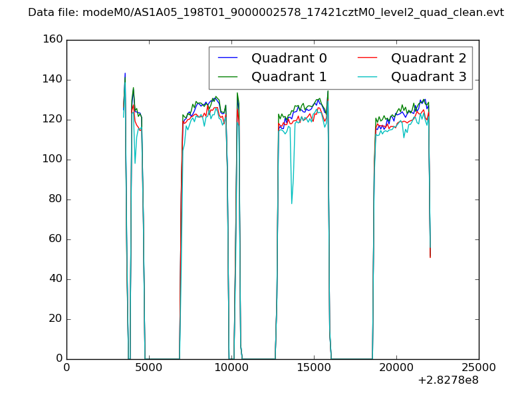532x399 pixels.
Task: Click the x-axis tick label 5000
Action: coord(149,367)
